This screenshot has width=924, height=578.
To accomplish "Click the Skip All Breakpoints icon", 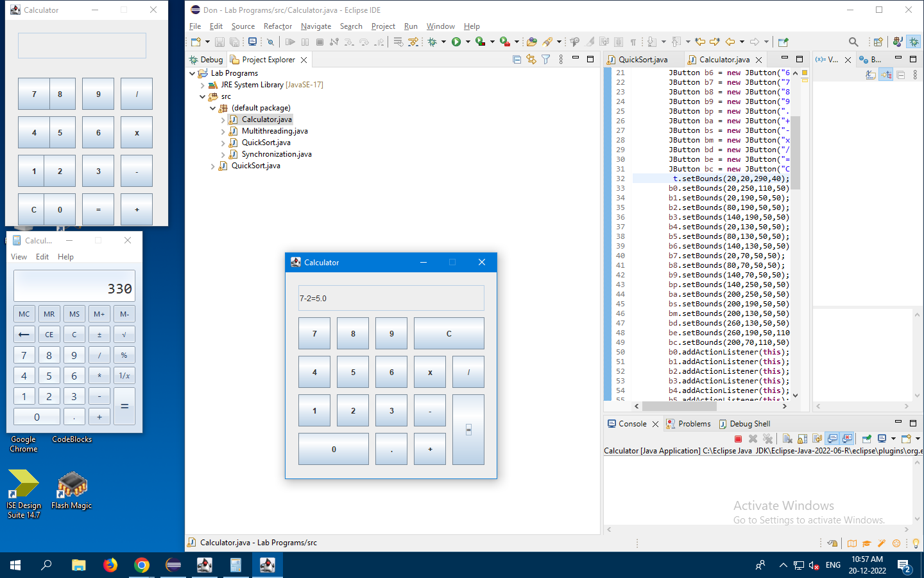I will 270,42.
